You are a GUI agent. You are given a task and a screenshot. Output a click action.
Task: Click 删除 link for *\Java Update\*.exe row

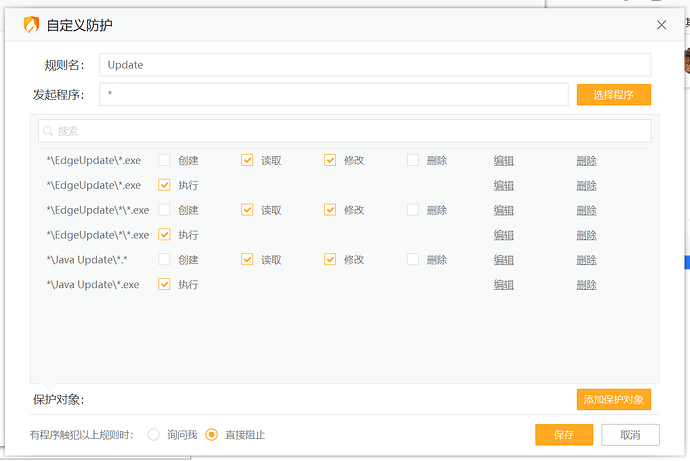click(x=586, y=285)
